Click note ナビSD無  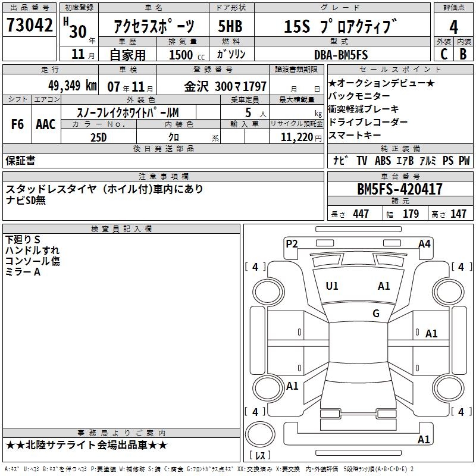click(x=26, y=200)
